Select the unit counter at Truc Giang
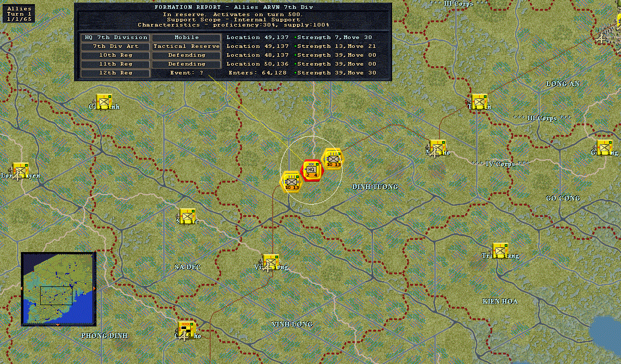Image resolution: width=621 pixels, height=364 pixels. pos(500,250)
